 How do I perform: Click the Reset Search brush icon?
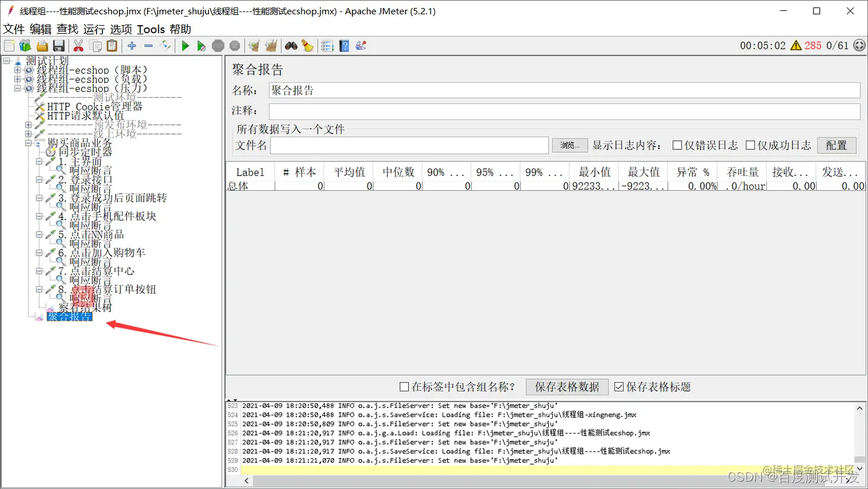coord(308,46)
